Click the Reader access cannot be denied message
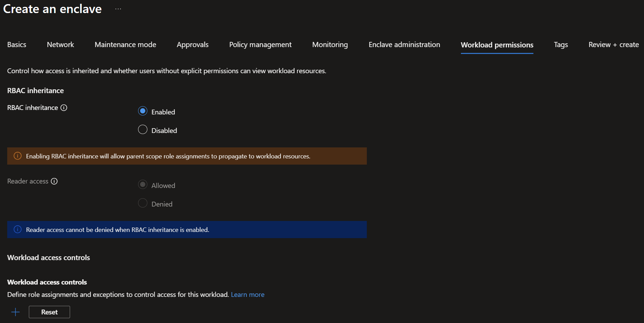644x323 pixels. pyautogui.click(x=117, y=230)
